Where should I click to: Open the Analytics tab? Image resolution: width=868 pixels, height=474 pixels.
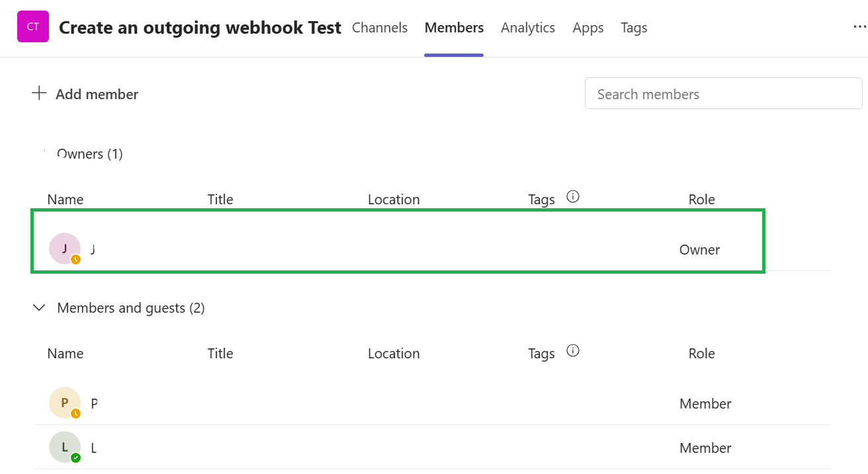(528, 28)
